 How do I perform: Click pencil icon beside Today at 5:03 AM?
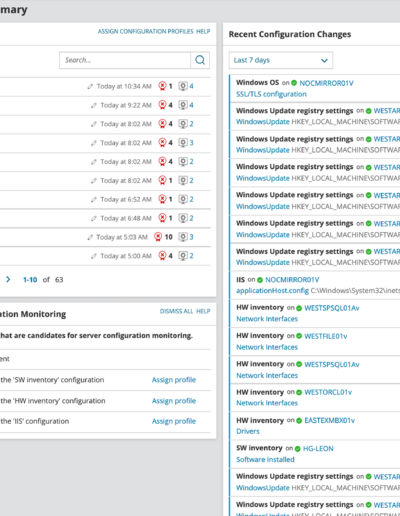tap(90, 237)
